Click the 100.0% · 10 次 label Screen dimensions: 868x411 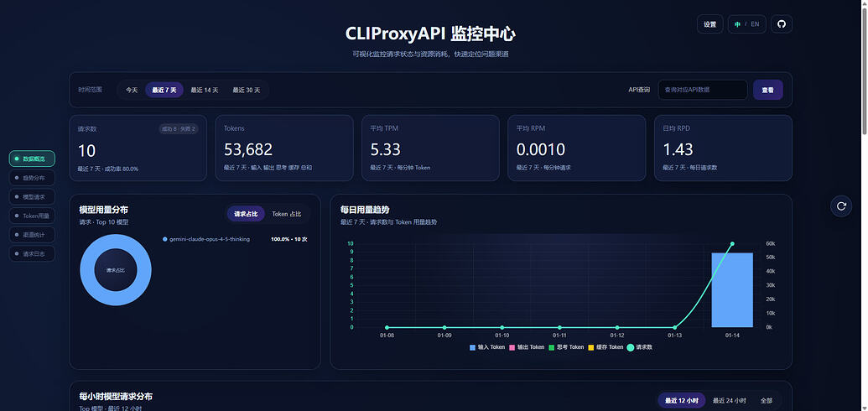pos(289,239)
